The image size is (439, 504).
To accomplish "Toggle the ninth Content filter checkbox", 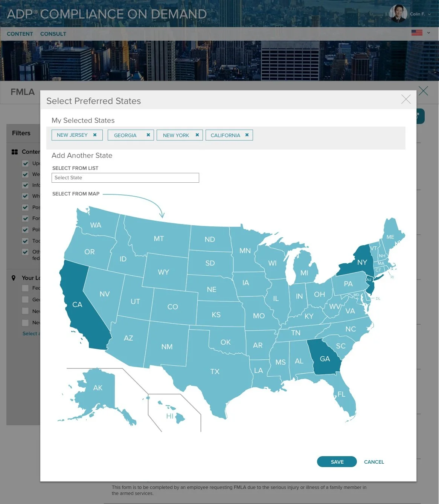I will point(25,252).
